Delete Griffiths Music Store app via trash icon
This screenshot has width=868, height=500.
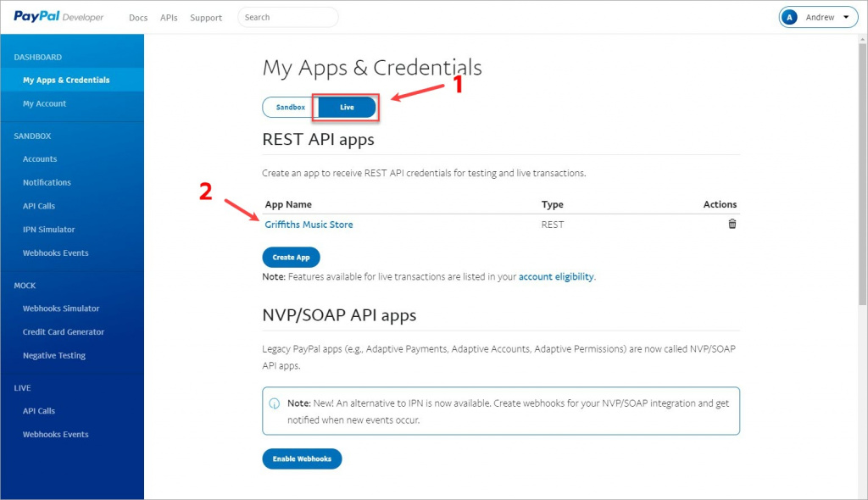732,224
